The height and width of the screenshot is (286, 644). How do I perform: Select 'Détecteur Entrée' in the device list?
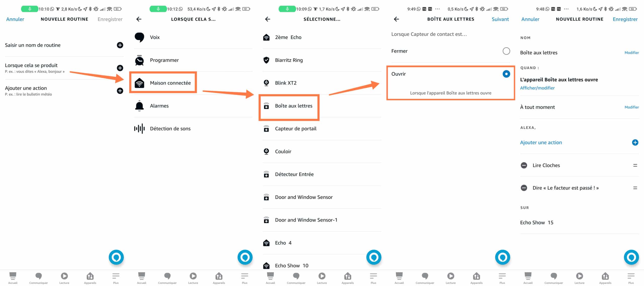322,174
